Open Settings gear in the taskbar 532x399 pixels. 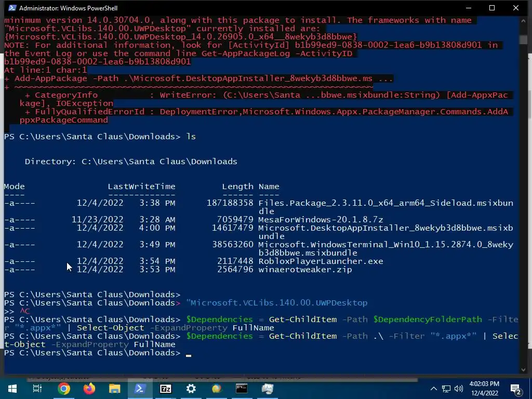click(x=191, y=389)
